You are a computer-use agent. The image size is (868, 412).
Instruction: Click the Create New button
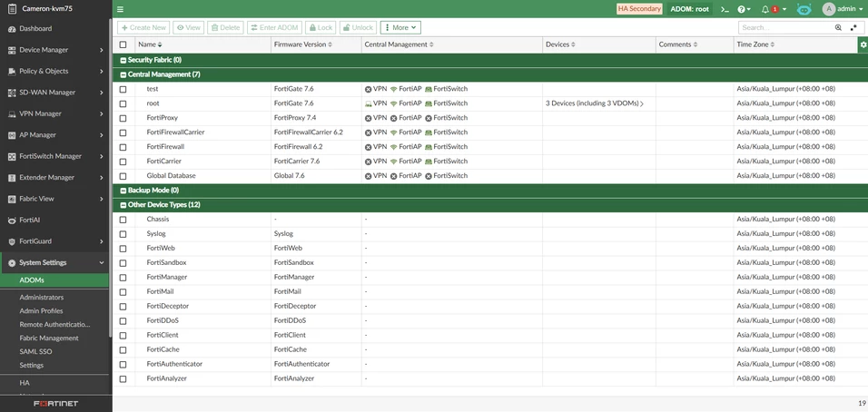coord(143,27)
